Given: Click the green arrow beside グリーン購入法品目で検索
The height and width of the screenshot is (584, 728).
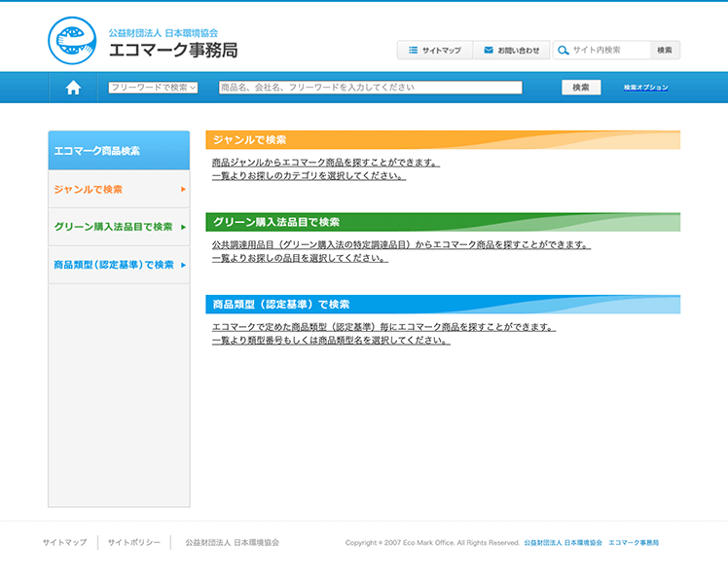Looking at the screenshot, I should point(183,227).
